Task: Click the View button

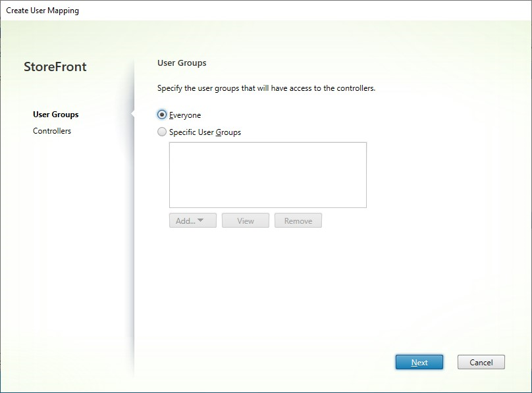Action: [246, 221]
